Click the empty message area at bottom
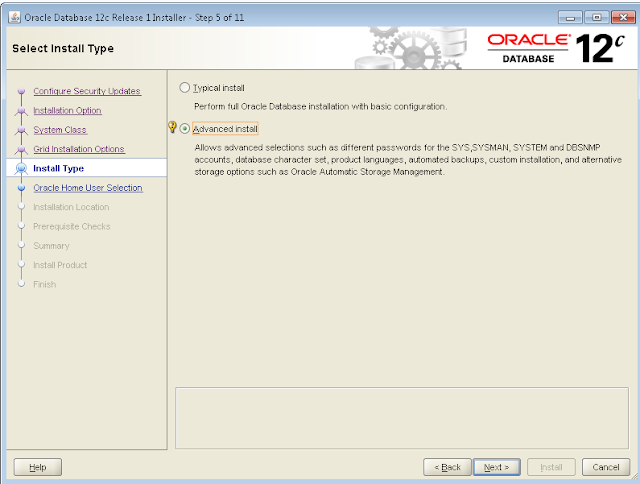Viewport: 640px width, 484px height. pyautogui.click(x=402, y=418)
